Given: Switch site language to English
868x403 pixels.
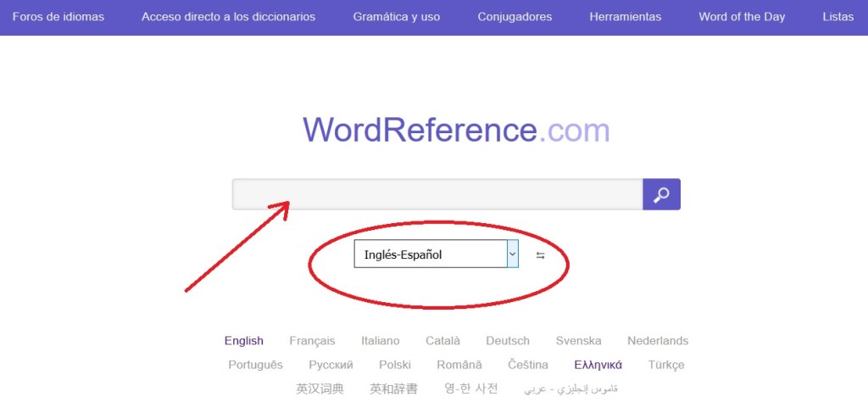Looking at the screenshot, I should pyautogui.click(x=244, y=341).
